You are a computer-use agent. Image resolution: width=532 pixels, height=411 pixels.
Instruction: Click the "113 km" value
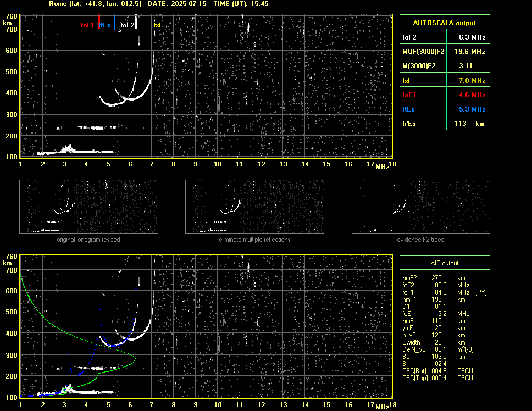469,124
